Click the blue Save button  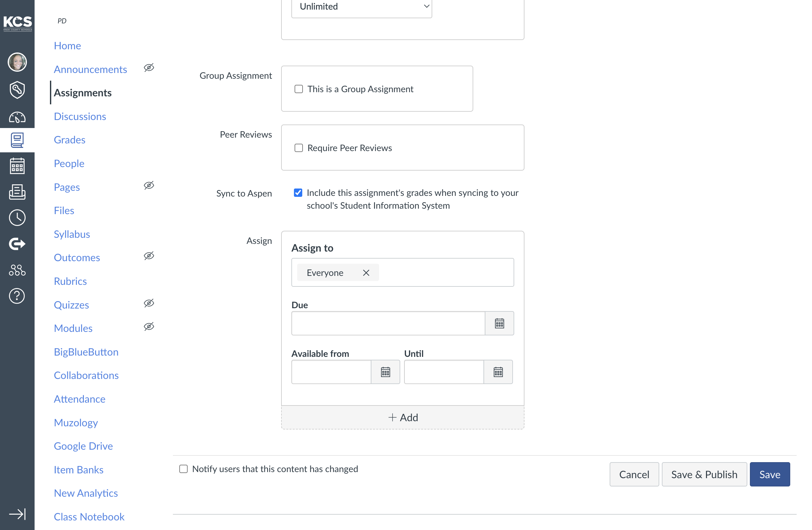tap(770, 474)
